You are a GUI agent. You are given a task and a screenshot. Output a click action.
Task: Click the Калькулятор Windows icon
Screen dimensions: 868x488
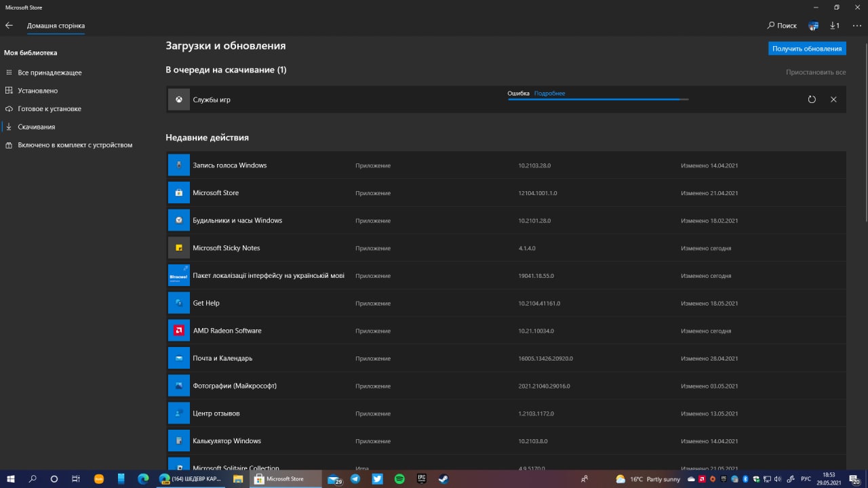point(178,441)
